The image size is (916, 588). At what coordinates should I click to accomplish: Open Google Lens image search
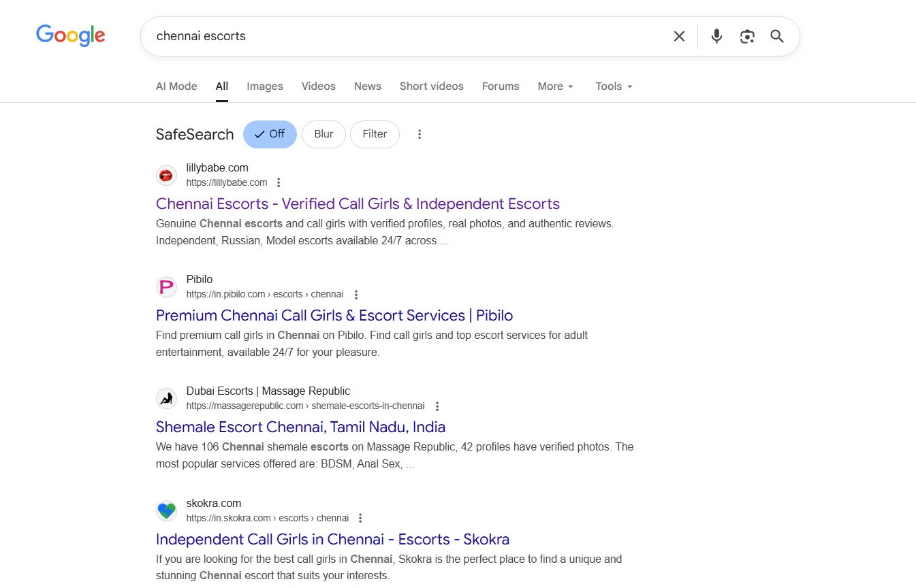747,36
